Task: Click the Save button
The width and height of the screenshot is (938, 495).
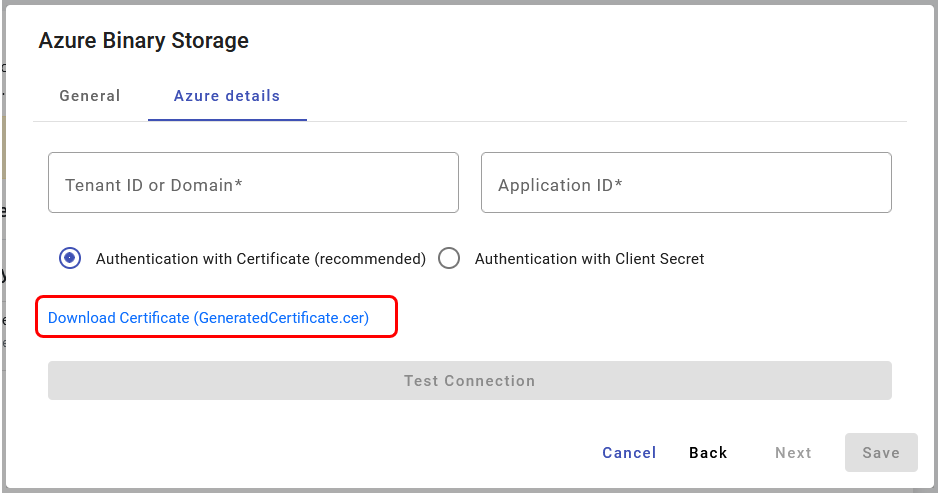Action: point(881,453)
